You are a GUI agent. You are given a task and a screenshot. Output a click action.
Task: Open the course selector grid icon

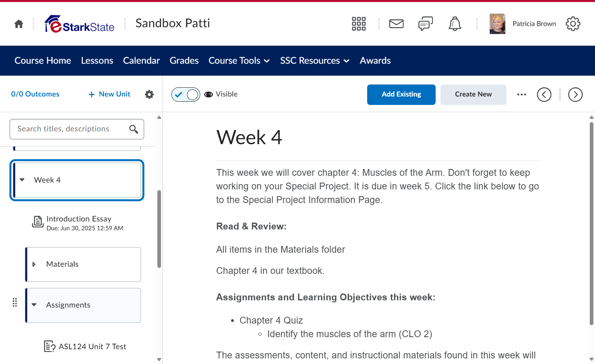359,24
